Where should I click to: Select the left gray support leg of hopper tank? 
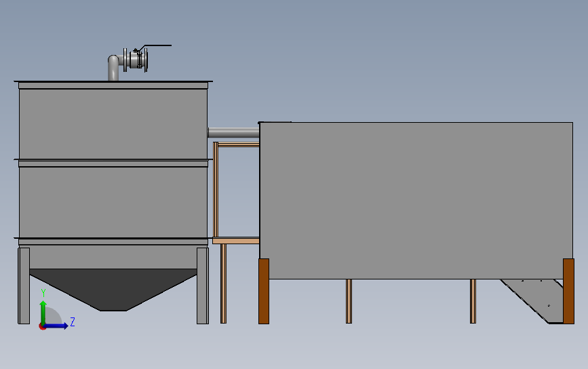click(x=24, y=286)
